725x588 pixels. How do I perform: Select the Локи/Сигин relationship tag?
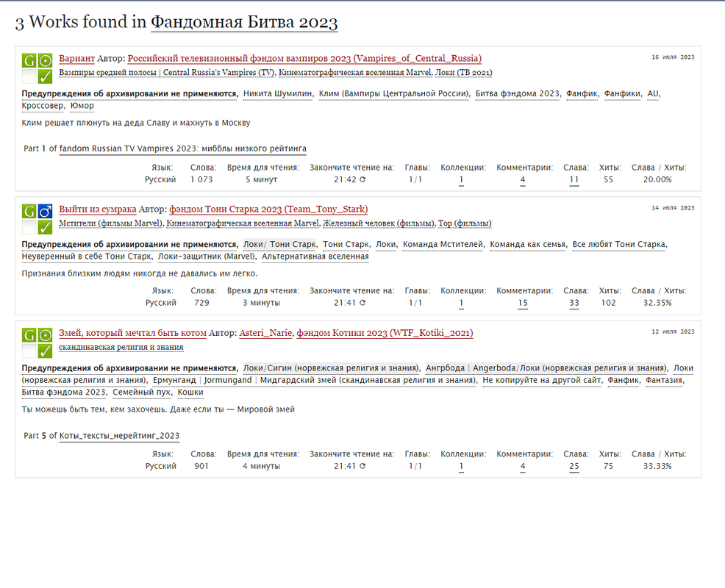click(x=331, y=368)
